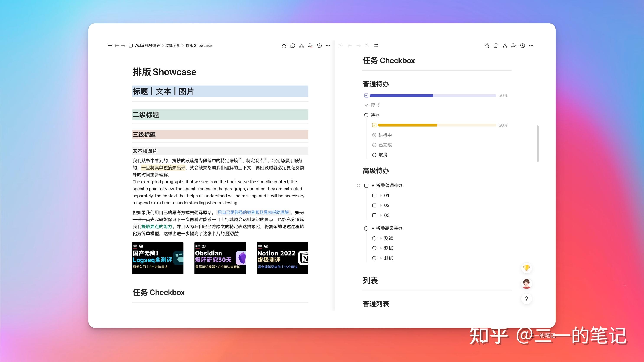
Task: Open the backlinks graph icon
Action: [x=301, y=45]
